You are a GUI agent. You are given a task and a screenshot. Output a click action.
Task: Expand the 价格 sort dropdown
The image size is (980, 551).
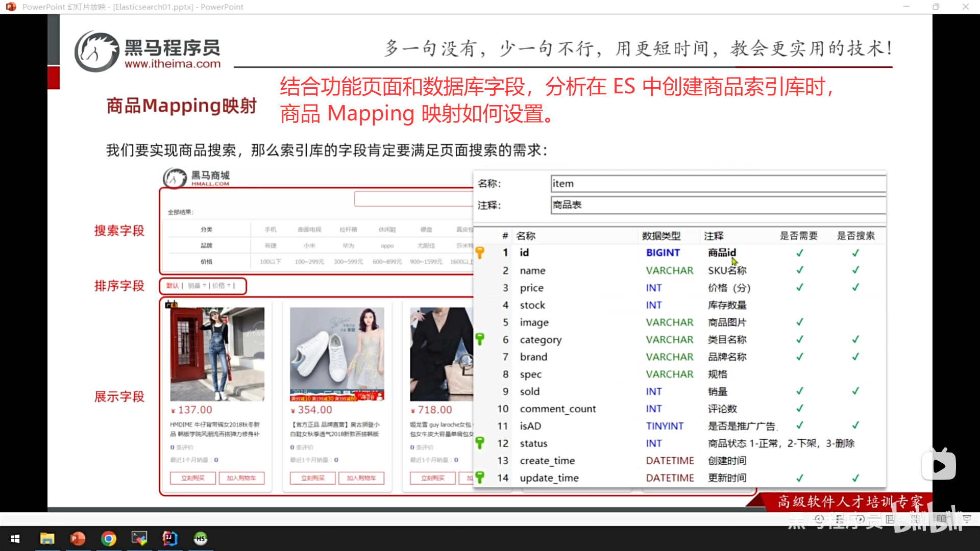click(x=222, y=286)
